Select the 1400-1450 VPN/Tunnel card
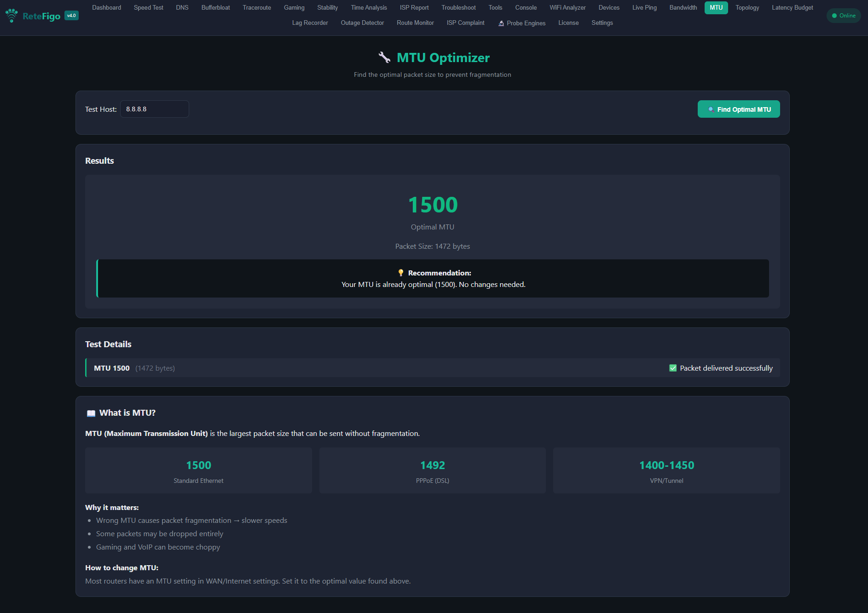 [x=666, y=470]
